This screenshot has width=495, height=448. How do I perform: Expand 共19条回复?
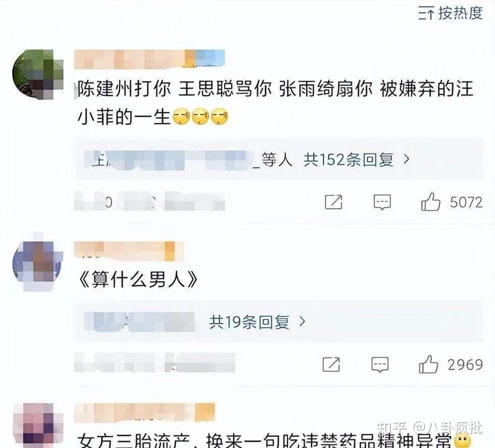tap(257, 322)
